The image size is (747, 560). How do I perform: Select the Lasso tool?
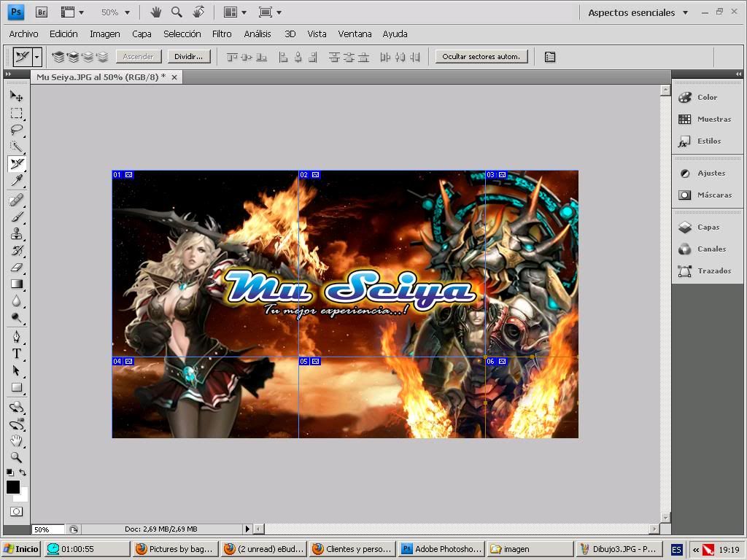tap(16, 130)
